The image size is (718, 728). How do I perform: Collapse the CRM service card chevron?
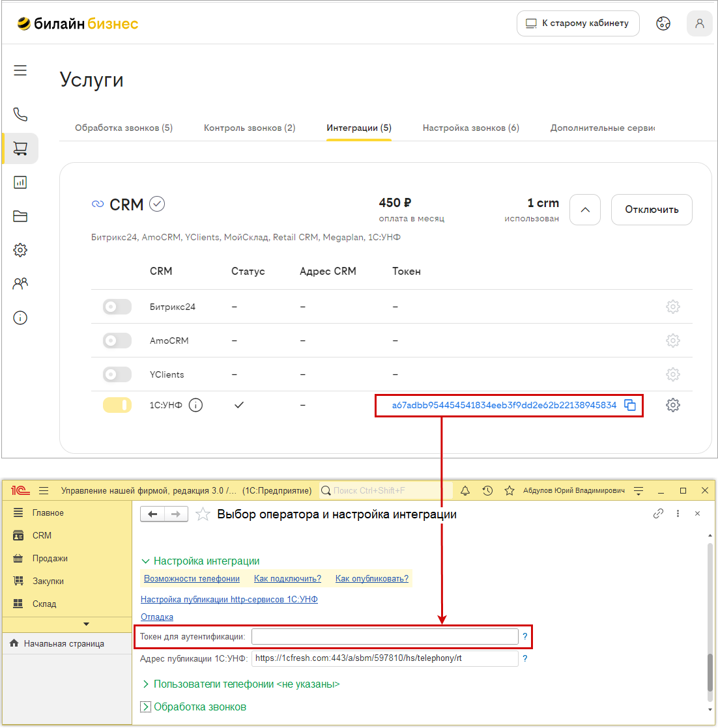tap(585, 210)
